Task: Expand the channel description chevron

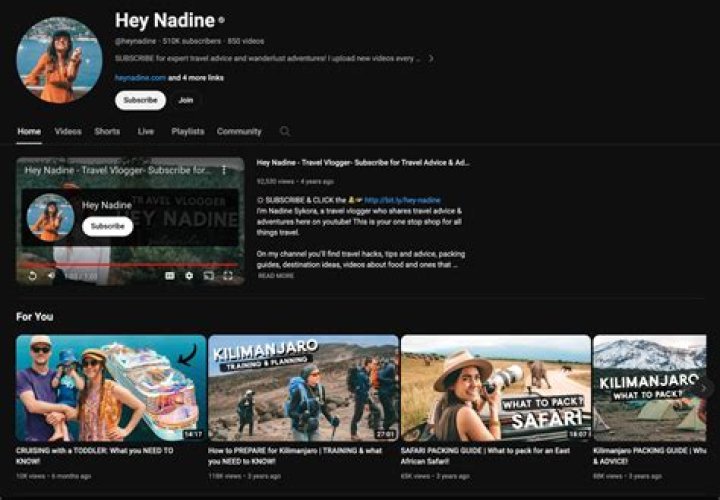Action: tap(431, 58)
